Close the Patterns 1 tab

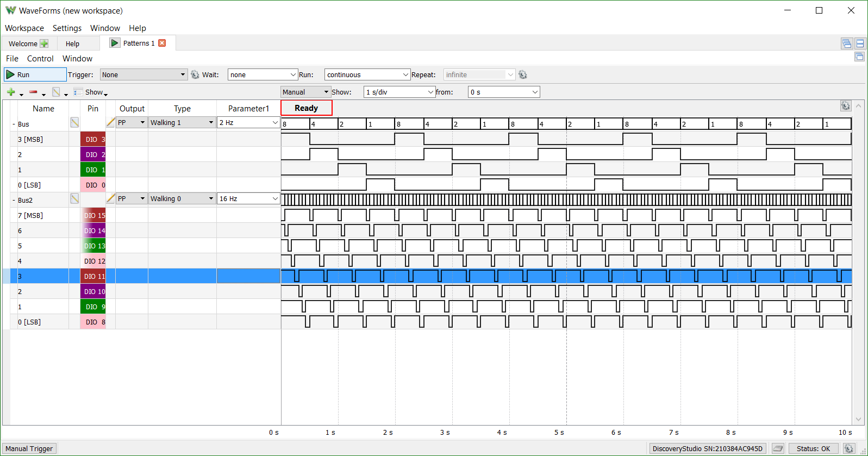coord(162,43)
